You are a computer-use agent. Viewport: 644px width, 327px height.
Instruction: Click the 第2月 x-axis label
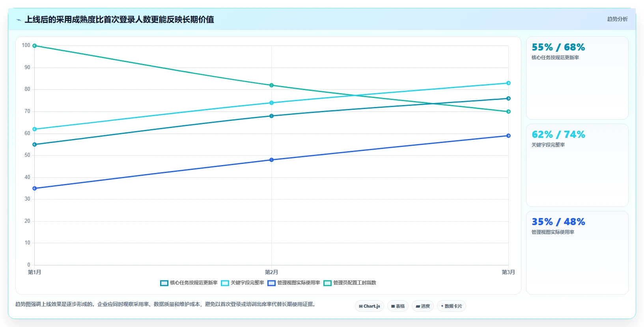click(271, 272)
